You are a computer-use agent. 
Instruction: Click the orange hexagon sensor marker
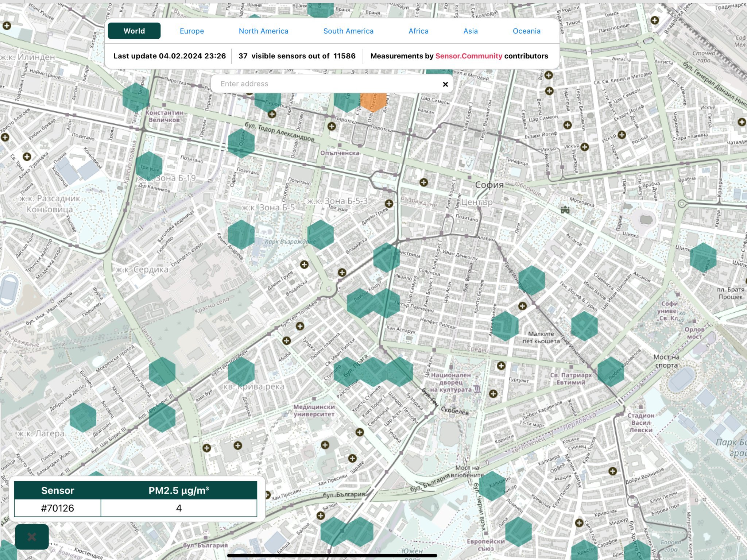click(x=373, y=101)
